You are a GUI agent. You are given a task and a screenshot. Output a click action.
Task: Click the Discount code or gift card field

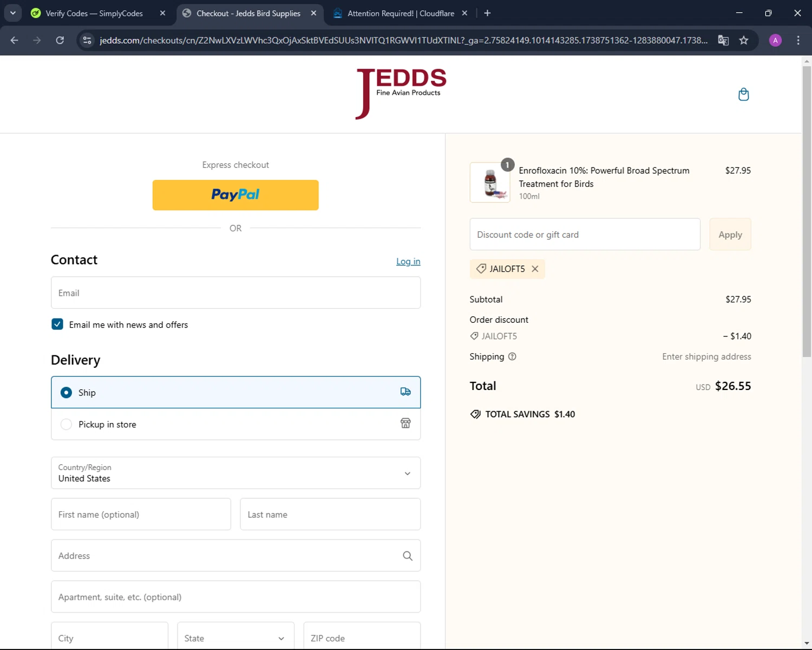pos(585,235)
